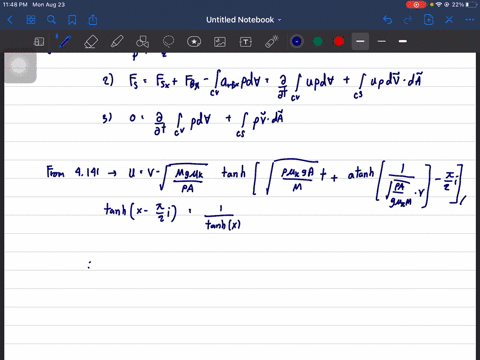Open the Elements sticker tool

click(x=194, y=42)
